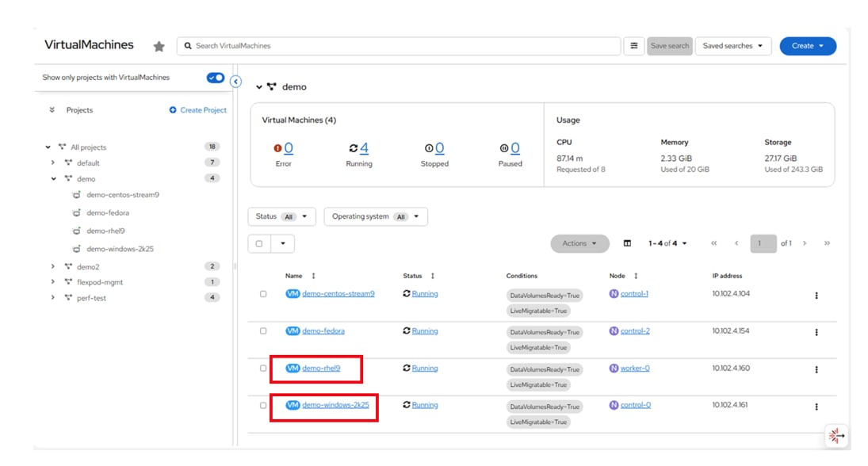Click the Save search button
The image size is (868, 466).
coord(670,46)
